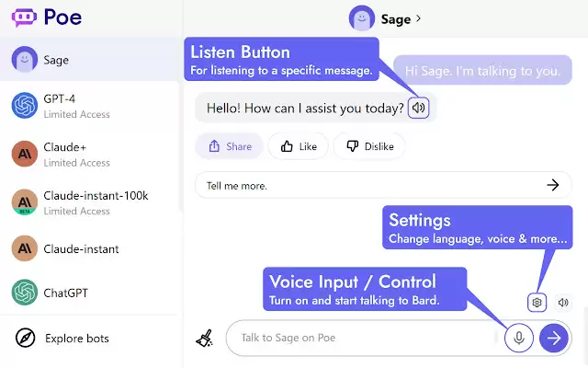Submit the Tell me more suggestion arrow

coord(553,185)
